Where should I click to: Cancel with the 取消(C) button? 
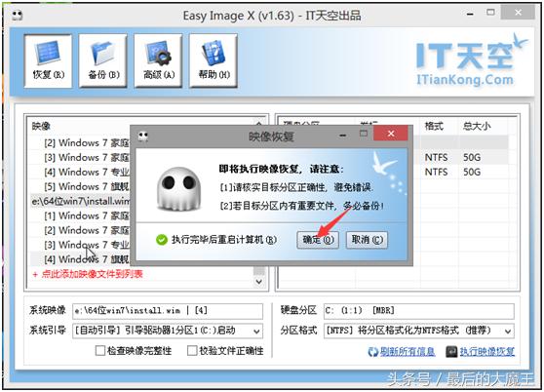click(x=368, y=240)
